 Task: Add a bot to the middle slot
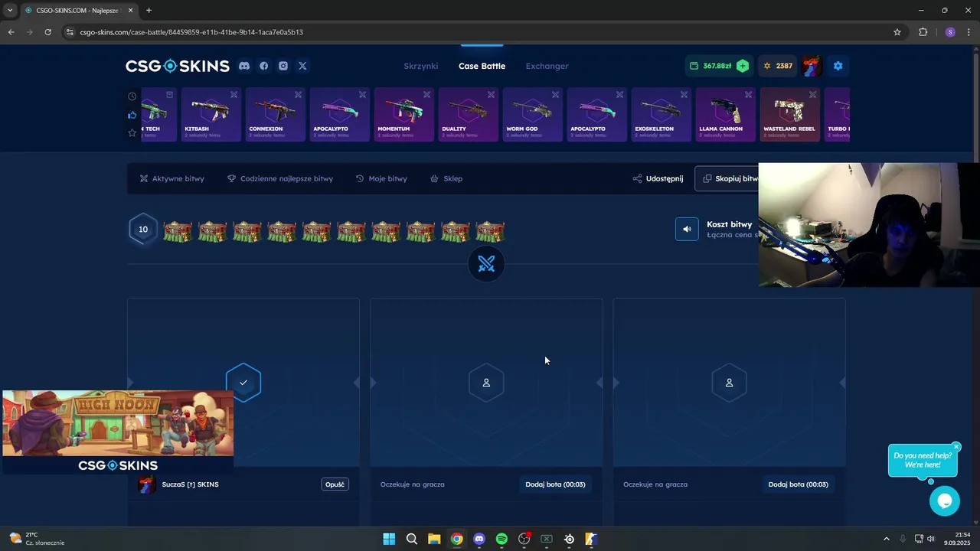[x=555, y=484]
